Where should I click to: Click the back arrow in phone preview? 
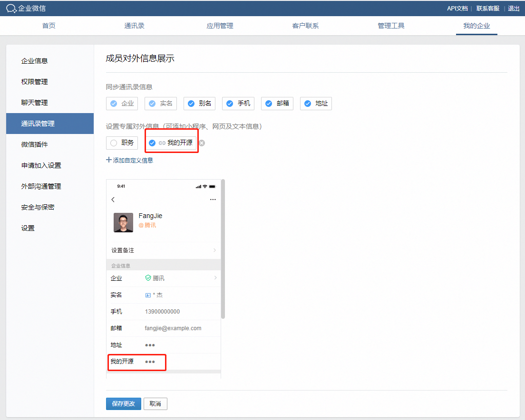113,200
